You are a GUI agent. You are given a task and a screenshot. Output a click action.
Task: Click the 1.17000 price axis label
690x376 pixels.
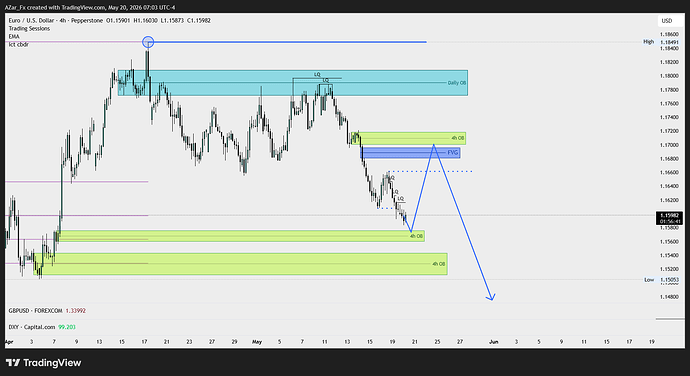tap(669, 145)
